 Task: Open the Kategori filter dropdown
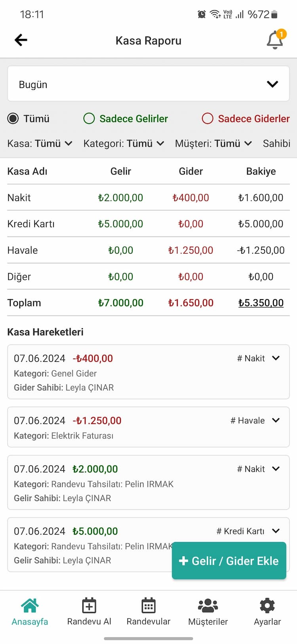point(124,143)
